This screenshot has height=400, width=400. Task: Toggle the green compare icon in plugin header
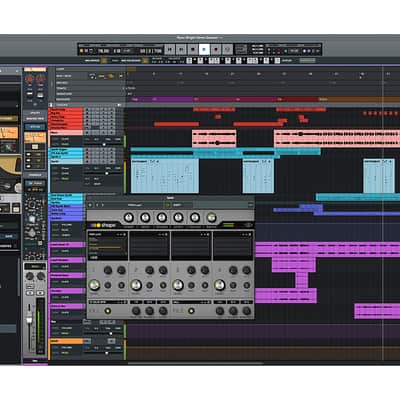(x=168, y=205)
